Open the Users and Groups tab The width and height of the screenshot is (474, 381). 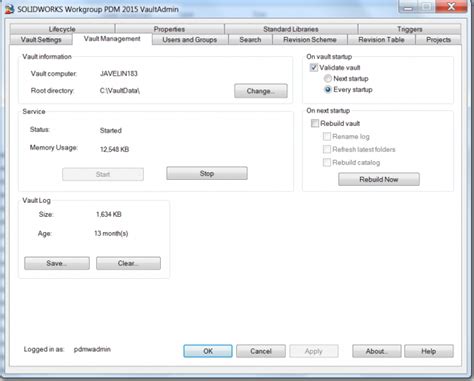coord(190,39)
